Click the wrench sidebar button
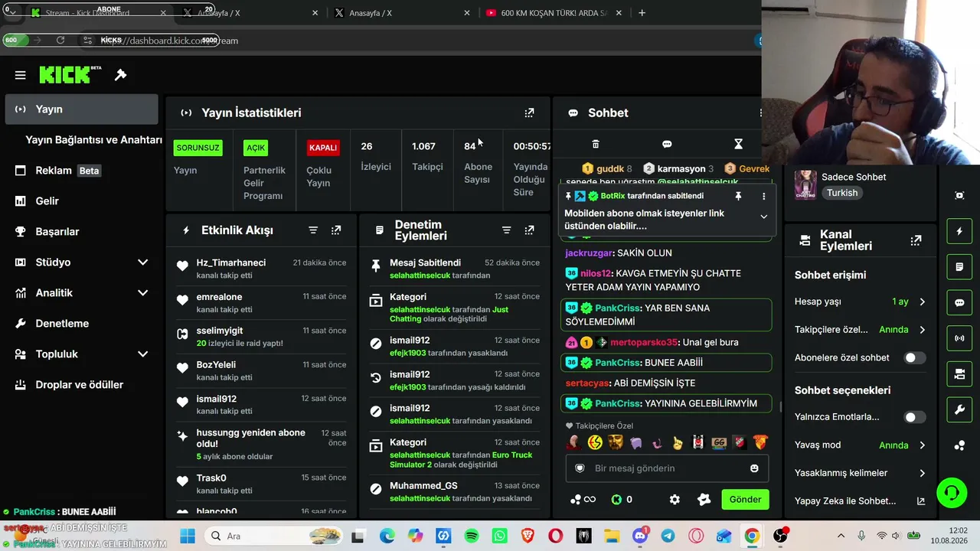Image resolution: width=980 pixels, height=551 pixels. 959,410
